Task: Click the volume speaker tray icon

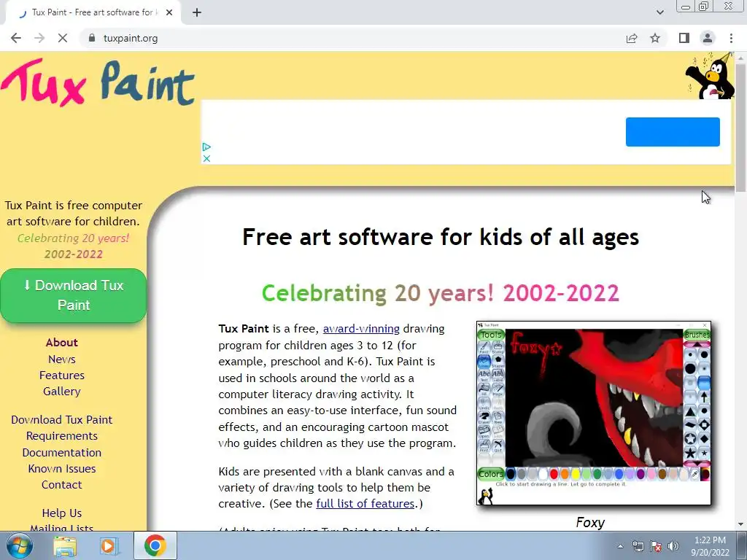Action: tap(673, 546)
